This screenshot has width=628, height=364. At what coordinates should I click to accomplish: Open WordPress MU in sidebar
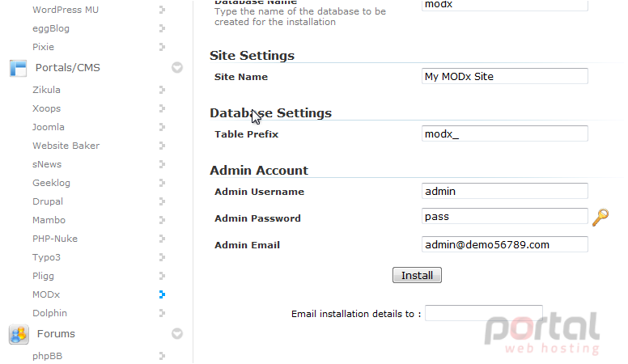(66, 10)
